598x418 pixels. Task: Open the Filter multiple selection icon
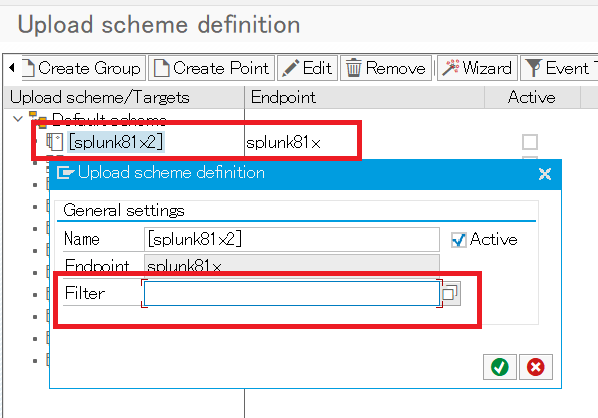450,293
